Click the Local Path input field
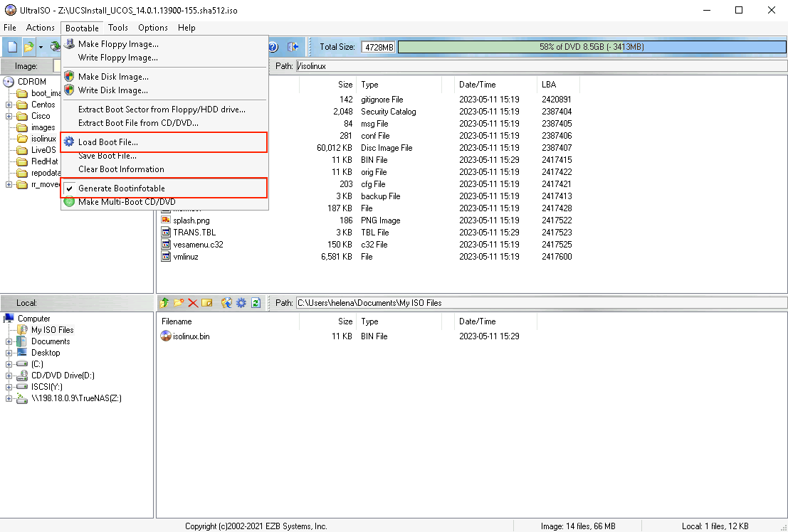 tap(540, 303)
